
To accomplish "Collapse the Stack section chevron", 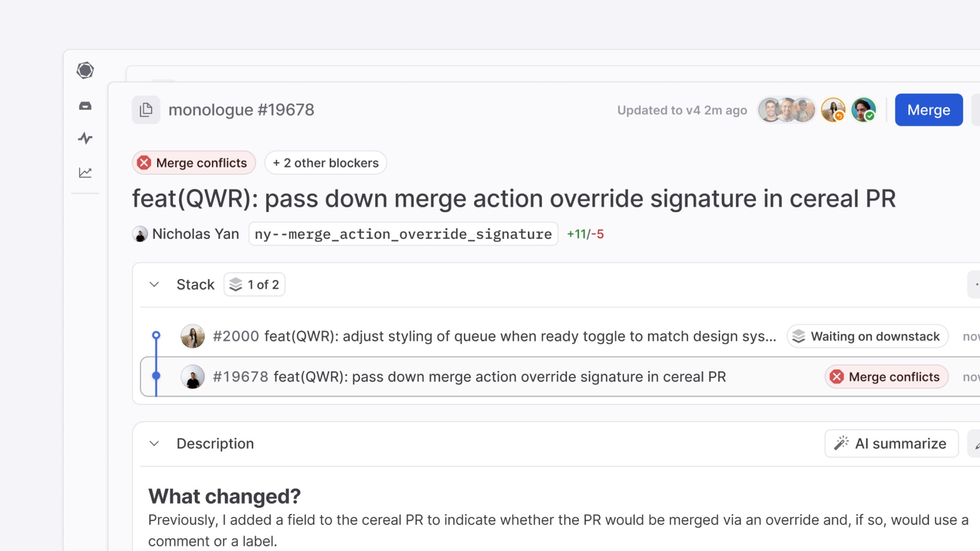I will [x=154, y=285].
